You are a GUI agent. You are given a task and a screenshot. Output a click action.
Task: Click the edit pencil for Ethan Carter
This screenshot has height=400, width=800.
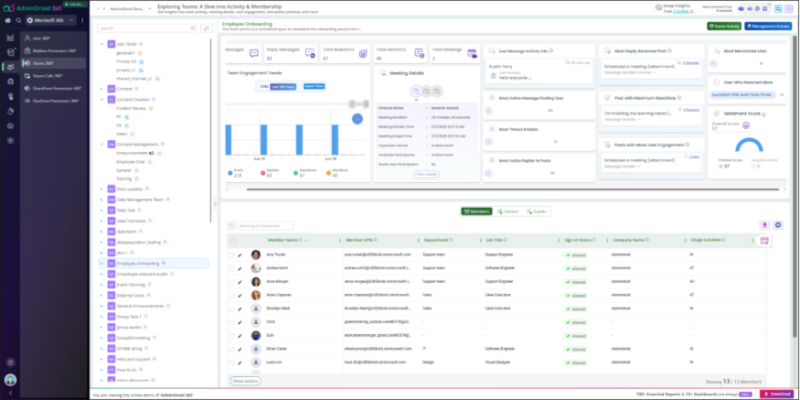pyautogui.click(x=240, y=349)
